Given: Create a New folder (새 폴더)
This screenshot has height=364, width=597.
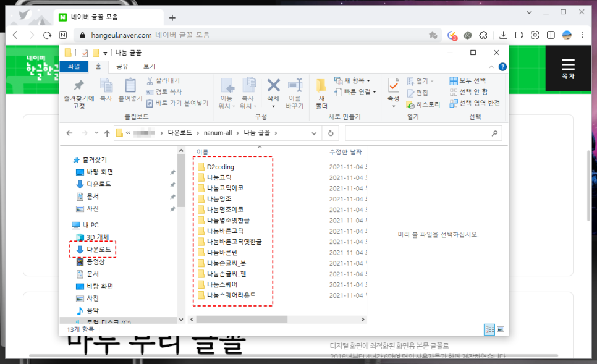Looking at the screenshot, I should (x=321, y=94).
